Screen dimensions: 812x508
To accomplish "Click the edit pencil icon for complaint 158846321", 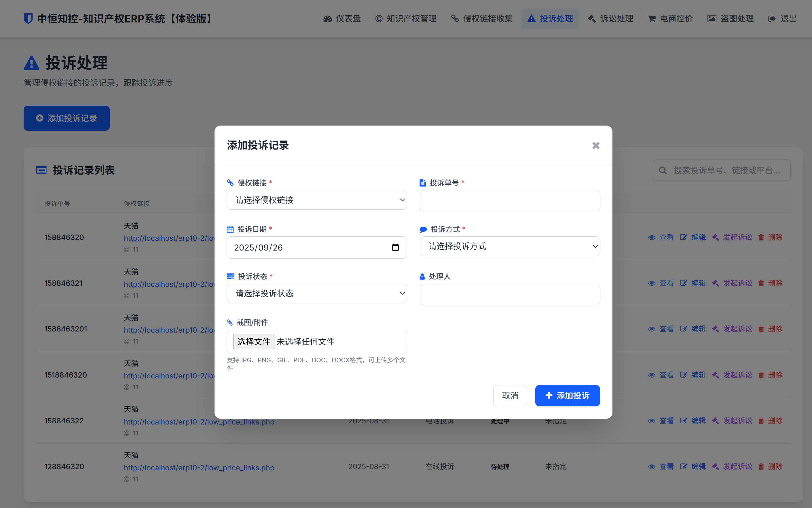I will point(684,283).
